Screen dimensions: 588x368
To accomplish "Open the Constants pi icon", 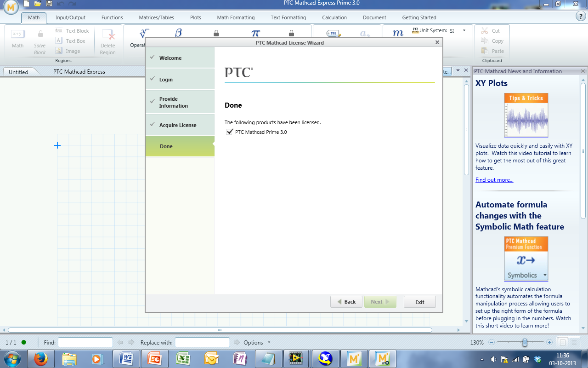I will click(255, 33).
